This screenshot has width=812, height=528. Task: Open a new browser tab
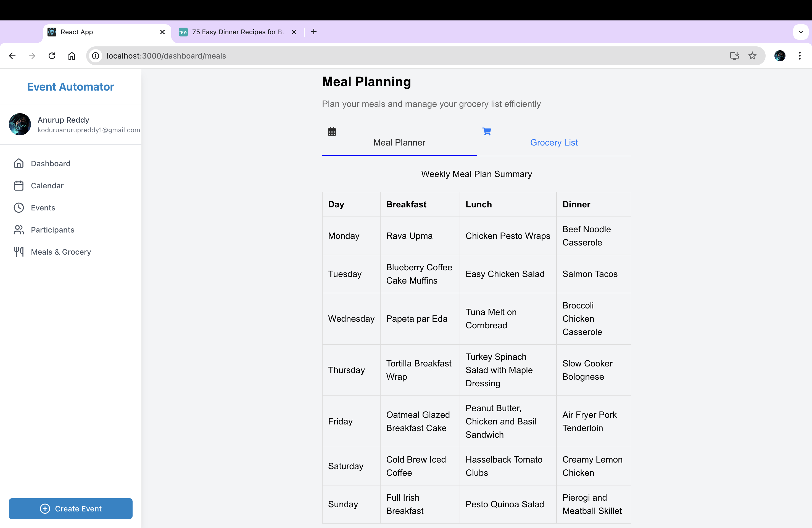(313, 32)
